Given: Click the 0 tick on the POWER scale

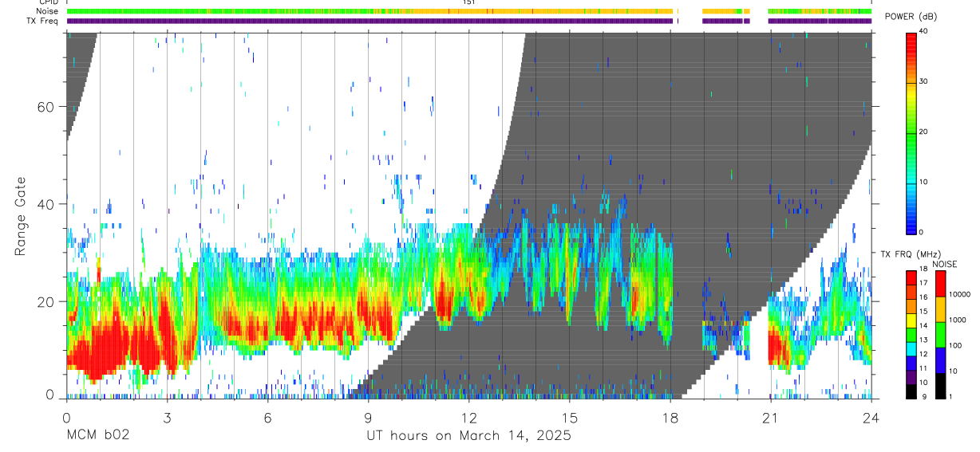Looking at the screenshot, I should point(923,232).
